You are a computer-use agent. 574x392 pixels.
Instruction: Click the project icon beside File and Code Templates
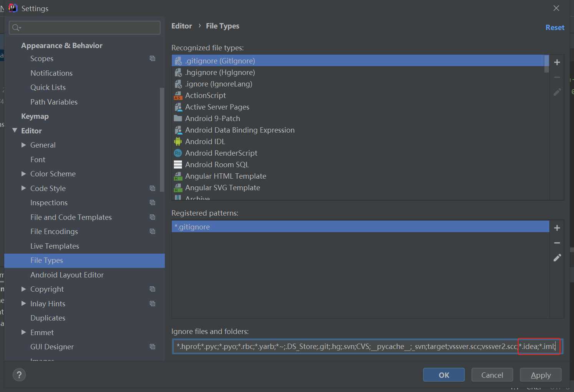[x=153, y=217]
